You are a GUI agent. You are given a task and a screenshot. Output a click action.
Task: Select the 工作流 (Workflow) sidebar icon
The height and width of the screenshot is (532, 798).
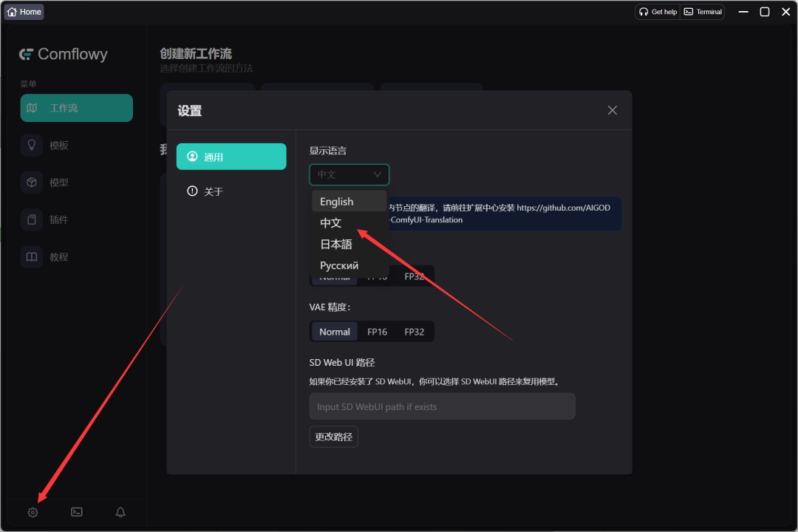click(x=76, y=108)
